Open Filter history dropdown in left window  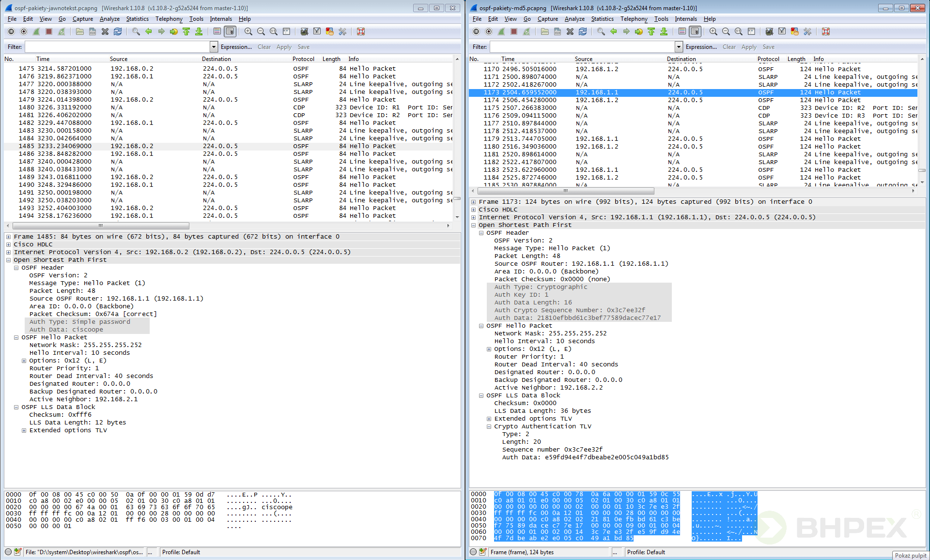point(214,47)
